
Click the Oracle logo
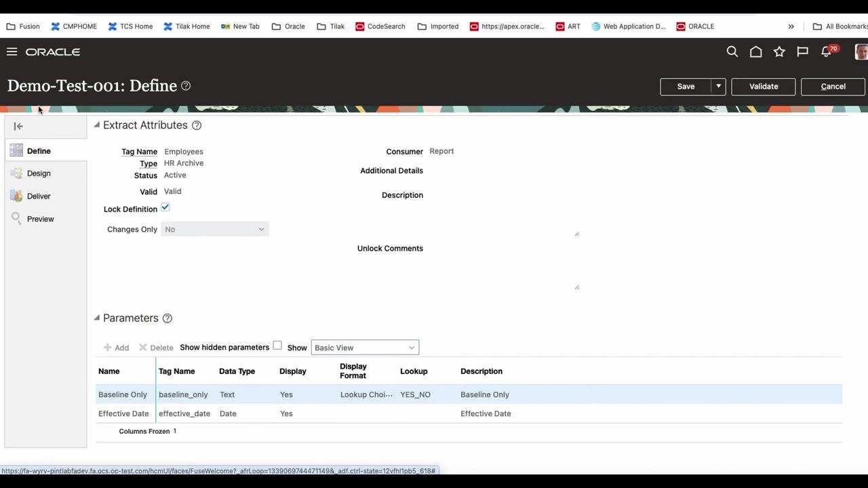53,52
